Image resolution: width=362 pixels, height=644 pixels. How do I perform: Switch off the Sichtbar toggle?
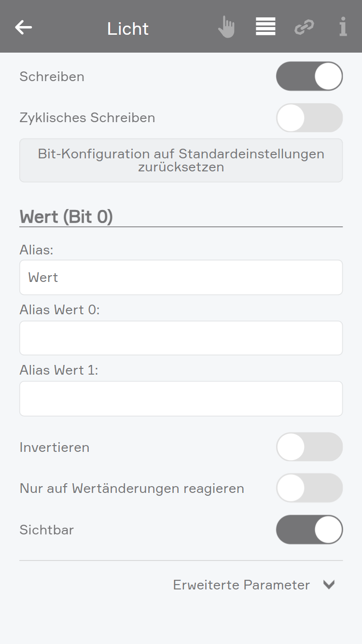click(309, 530)
